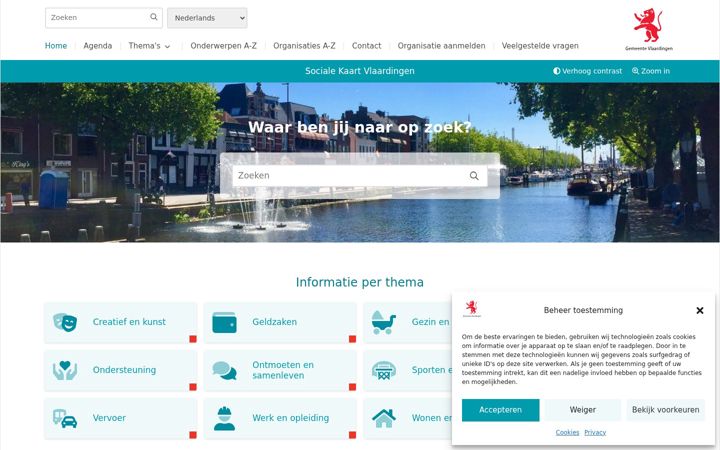Click the red marker on Werk en opleiding card
The height and width of the screenshot is (450, 720).
(352, 435)
